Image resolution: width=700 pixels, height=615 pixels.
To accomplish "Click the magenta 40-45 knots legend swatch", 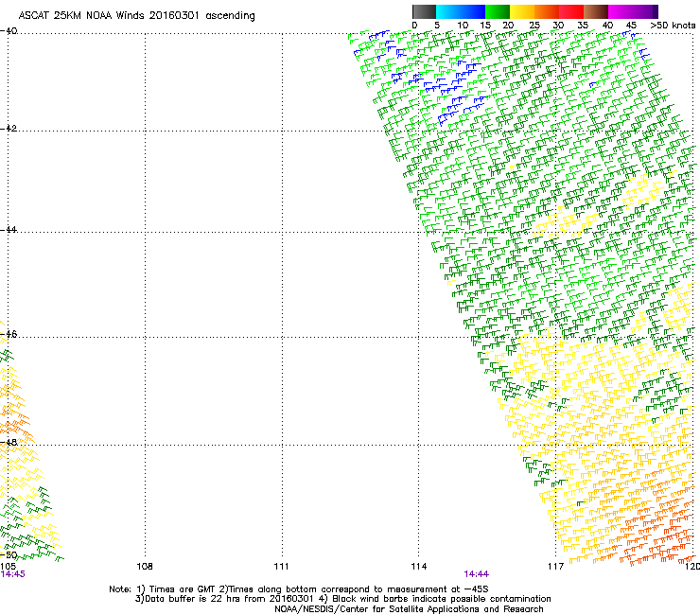I will point(621,11).
